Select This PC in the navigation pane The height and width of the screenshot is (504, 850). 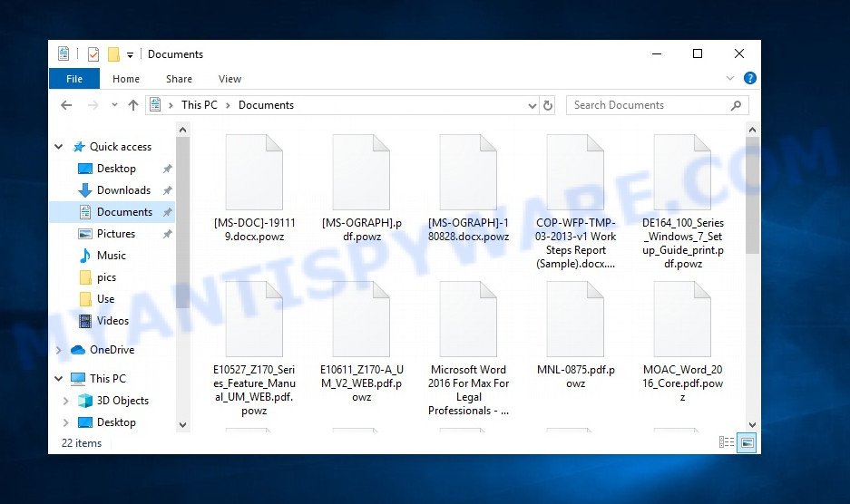107,378
